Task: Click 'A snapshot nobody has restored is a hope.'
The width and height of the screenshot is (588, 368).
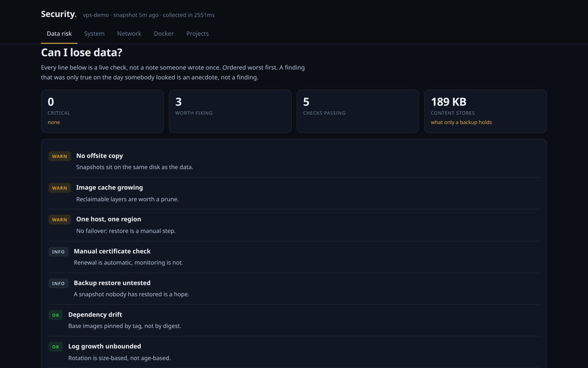Action: [132, 294]
